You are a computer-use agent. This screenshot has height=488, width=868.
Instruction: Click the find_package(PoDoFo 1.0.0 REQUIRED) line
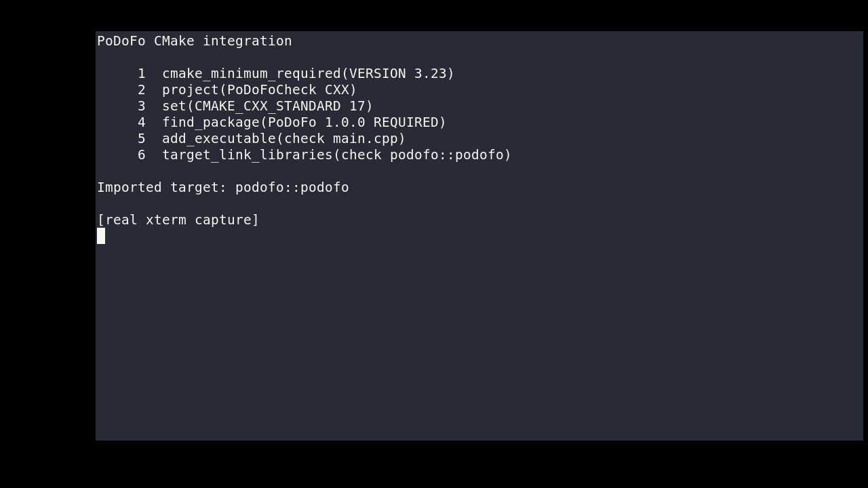pyautogui.click(x=304, y=123)
